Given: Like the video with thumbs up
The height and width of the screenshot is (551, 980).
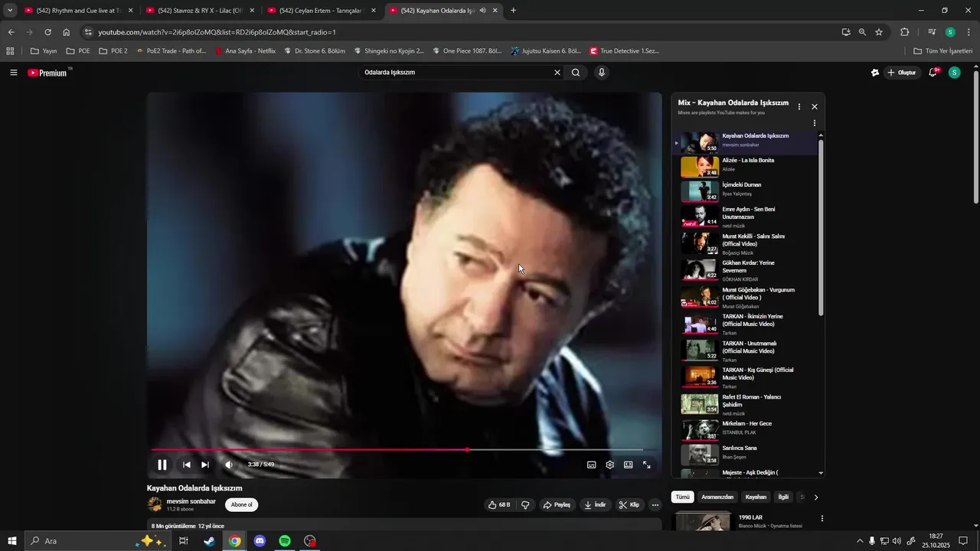Looking at the screenshot, I should point(500,505).
